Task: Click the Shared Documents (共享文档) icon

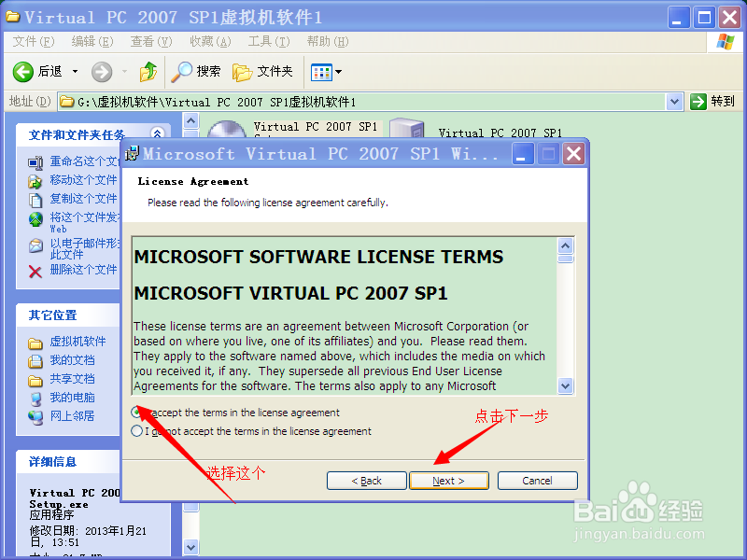Action: pyautogui.click(x=35, y=381)
